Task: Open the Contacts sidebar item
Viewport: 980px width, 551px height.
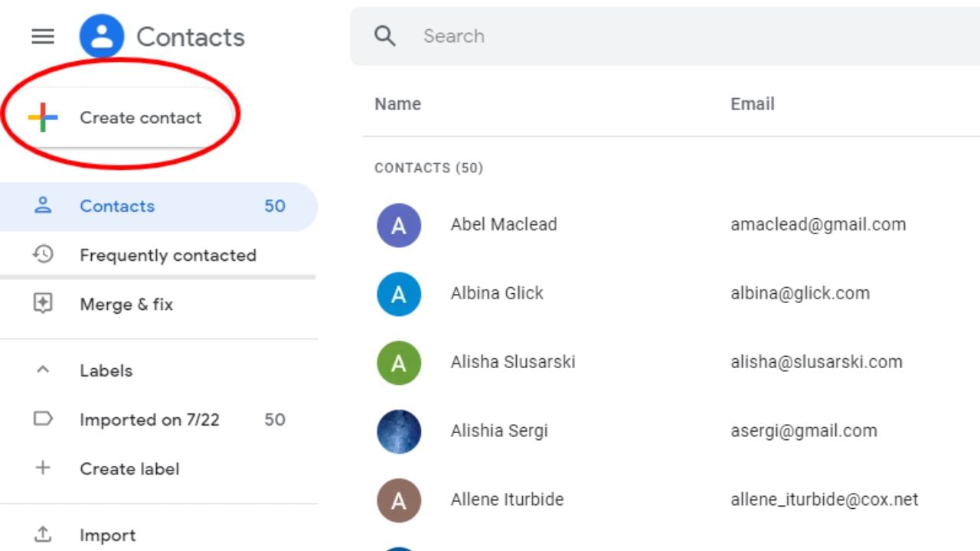Action: 158,206
